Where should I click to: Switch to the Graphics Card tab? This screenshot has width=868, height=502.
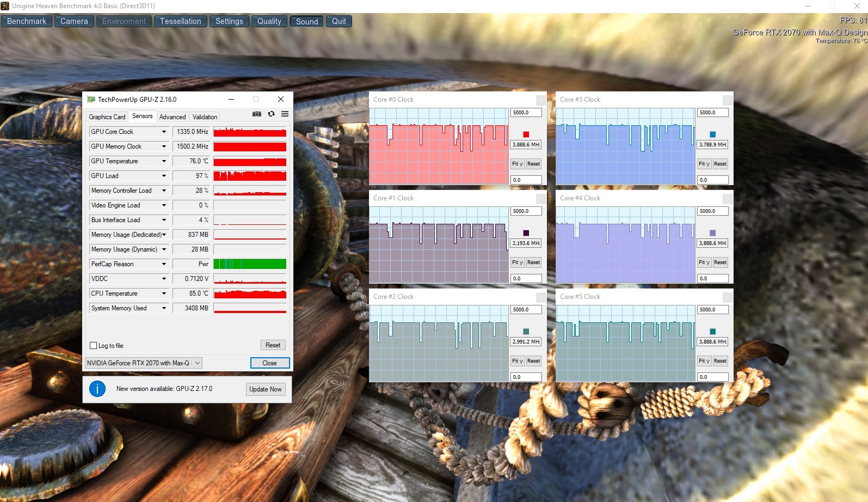coord(107,117)
